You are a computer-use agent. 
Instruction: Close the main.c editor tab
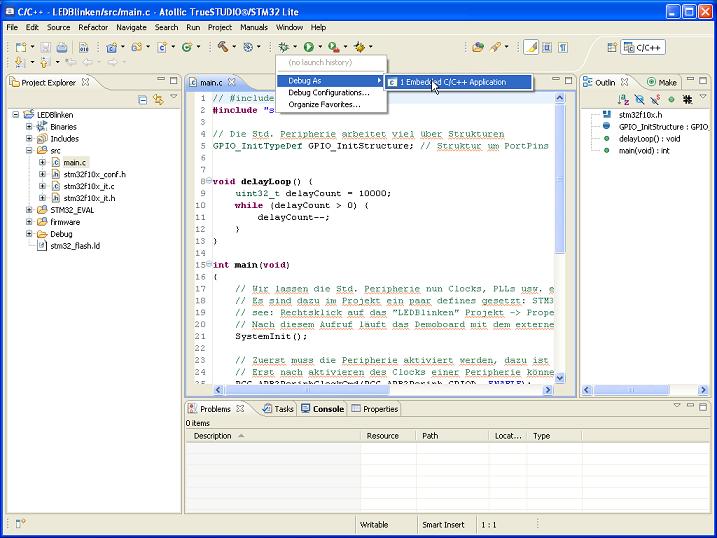[x=232, y=82]
